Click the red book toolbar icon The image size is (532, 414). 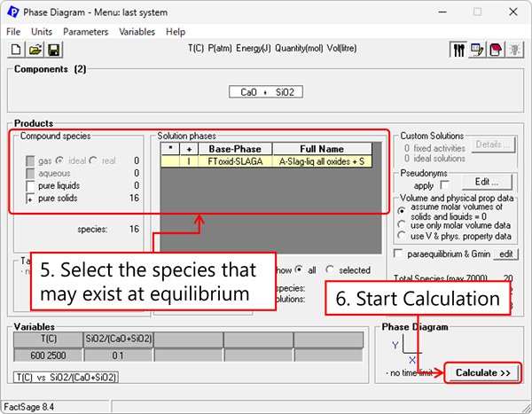tap(496, 50)
